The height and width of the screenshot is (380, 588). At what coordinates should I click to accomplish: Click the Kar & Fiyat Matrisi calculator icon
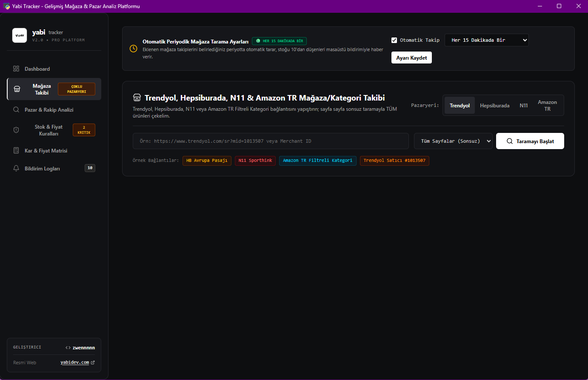[16, 150]
